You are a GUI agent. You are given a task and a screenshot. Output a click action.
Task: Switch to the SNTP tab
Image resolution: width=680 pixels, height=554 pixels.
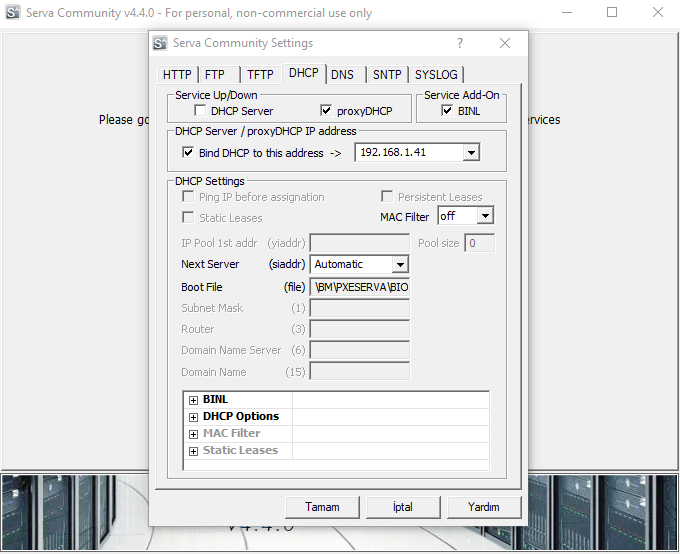point(387,75)
